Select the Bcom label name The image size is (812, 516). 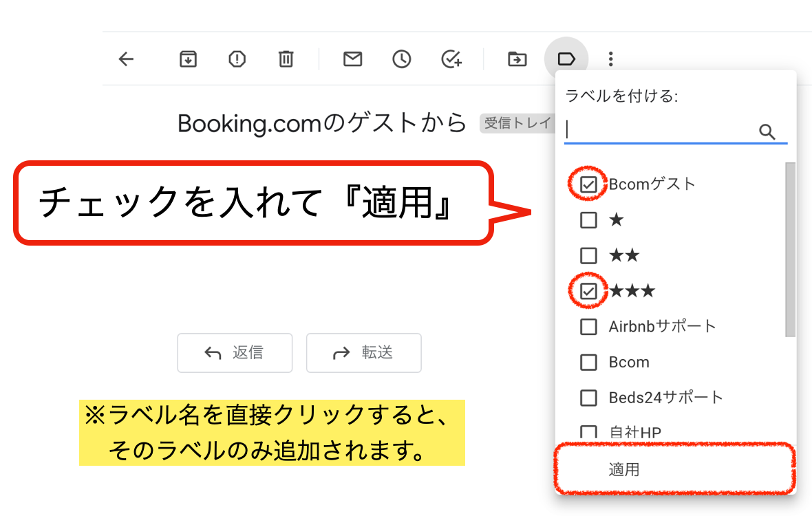click(629, 363)
